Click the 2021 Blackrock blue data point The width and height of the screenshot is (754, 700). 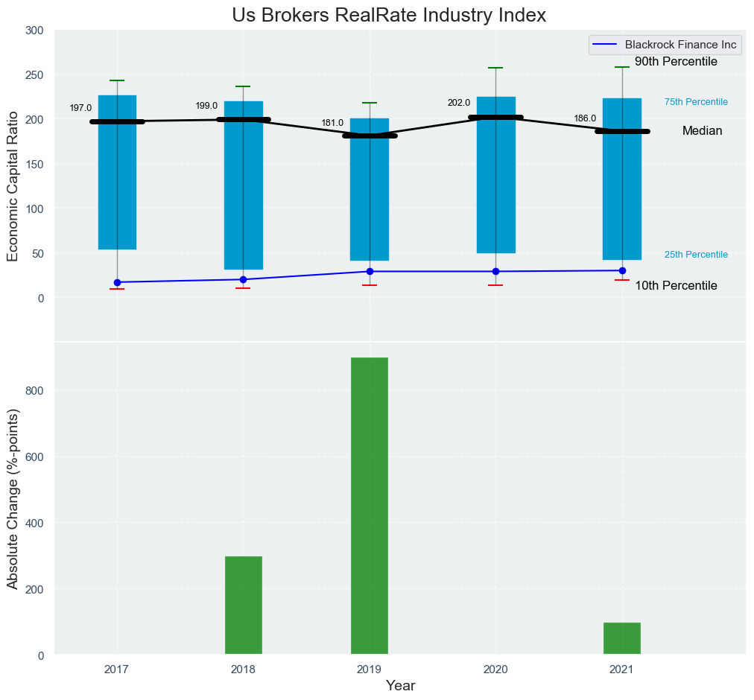622,270
